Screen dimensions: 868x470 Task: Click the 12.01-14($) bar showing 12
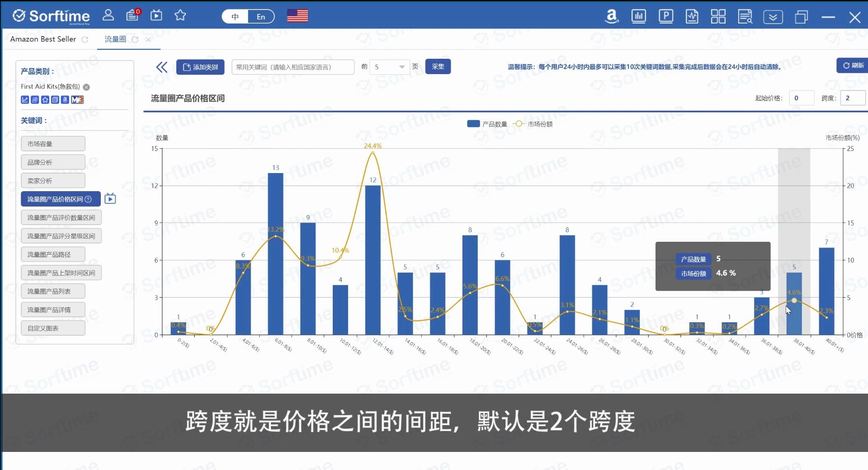(x=373, y=260)
